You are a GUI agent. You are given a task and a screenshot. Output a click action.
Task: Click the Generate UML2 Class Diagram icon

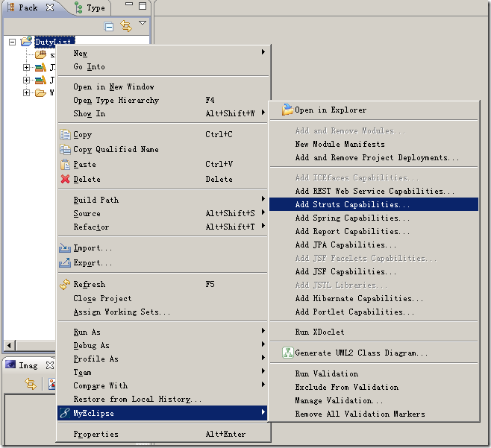[287, 353]
